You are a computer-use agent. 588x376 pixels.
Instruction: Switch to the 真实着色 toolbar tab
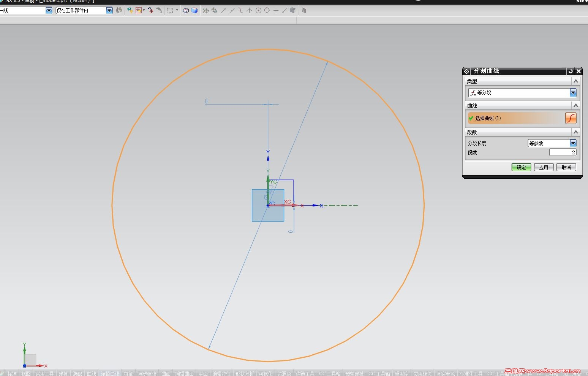click(445, 373)
